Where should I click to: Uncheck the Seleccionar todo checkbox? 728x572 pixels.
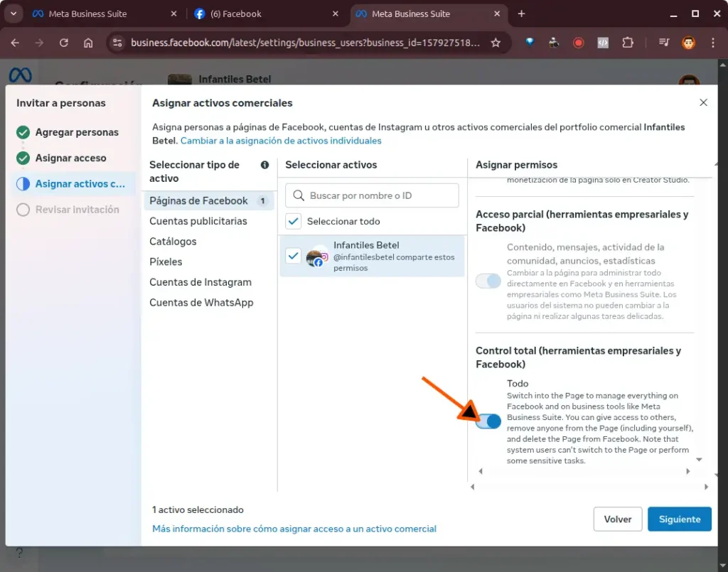294,222
